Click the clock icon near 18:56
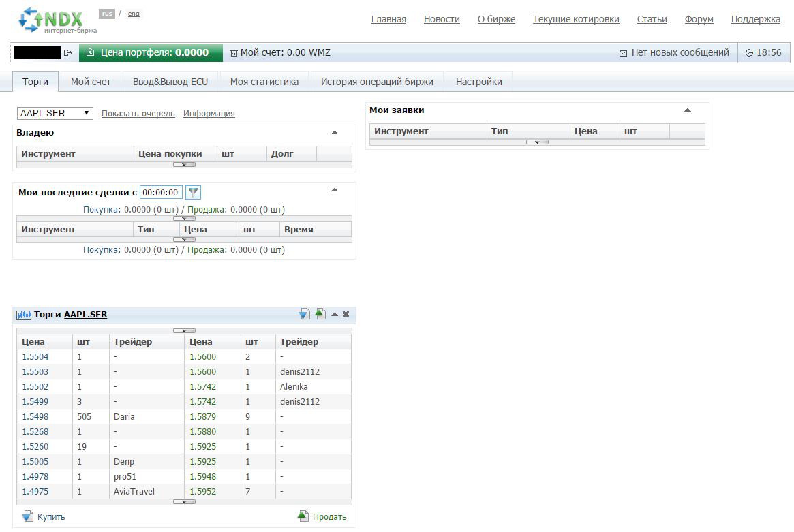 (x=750, y=52)
